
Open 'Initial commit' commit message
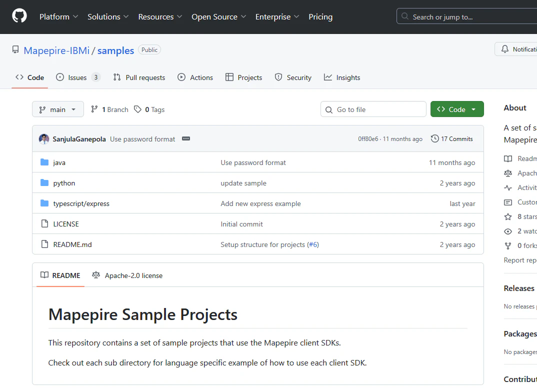(x=242, y=224)
